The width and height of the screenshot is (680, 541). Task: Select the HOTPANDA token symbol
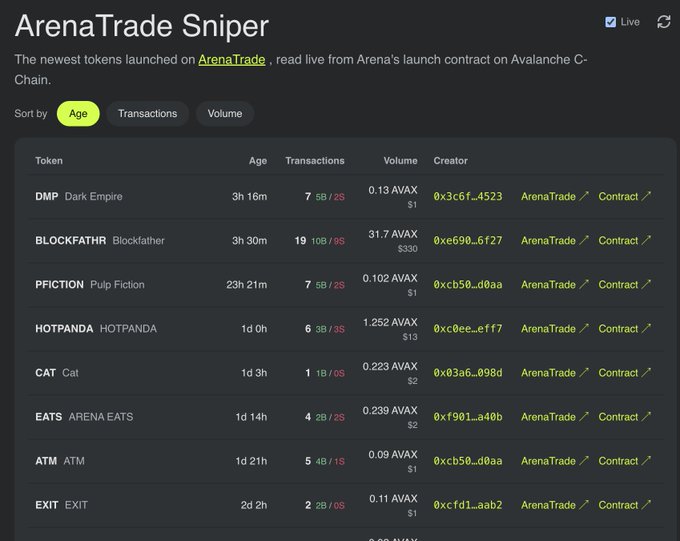[x=64, y=329]
